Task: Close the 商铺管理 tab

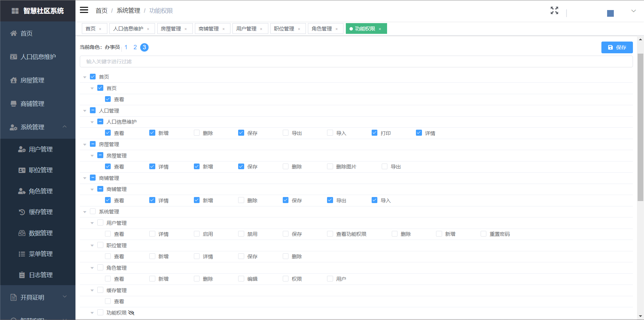Action: (223, 29)
